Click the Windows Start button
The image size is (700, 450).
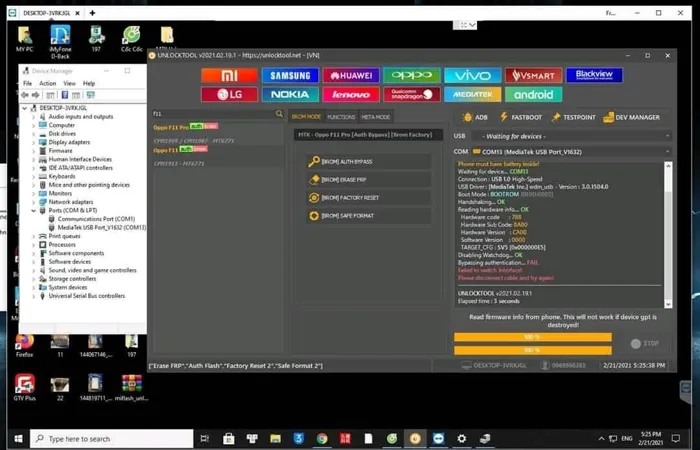pos(18,439)
